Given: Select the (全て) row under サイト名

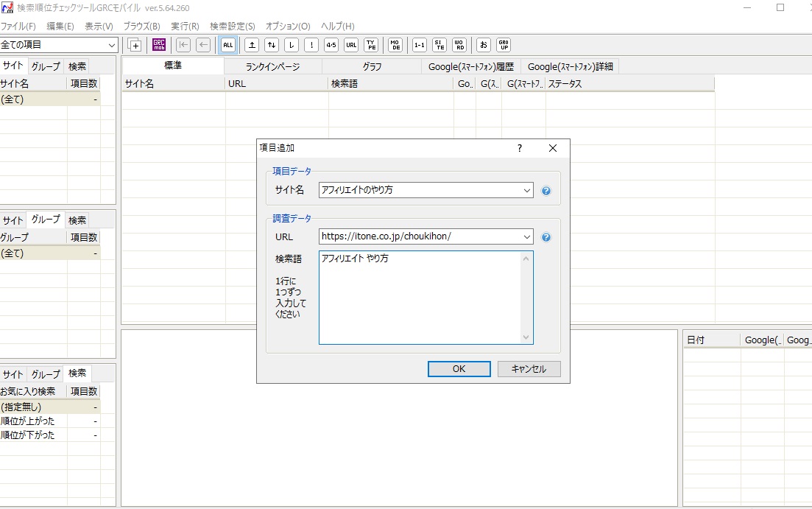Looking at the screenshot, I should tap(50, 99).
